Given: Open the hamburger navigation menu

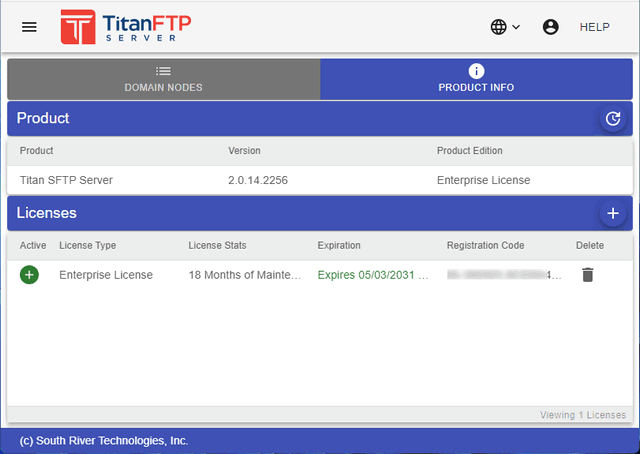Looking at the screenshot, I should pos(29,27).
